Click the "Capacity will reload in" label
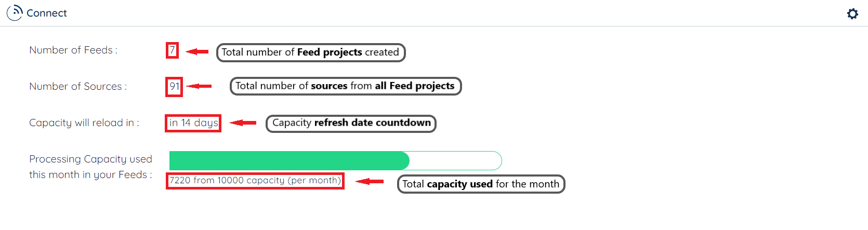The width and height of the screenshot is (868, 230). coord(84,123)
